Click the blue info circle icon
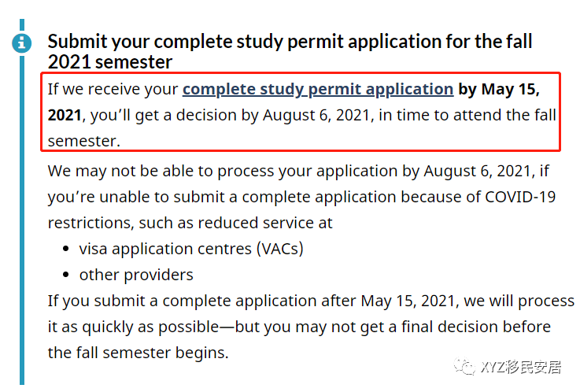This screenshot has height=392, width=580. click(22, 43)
